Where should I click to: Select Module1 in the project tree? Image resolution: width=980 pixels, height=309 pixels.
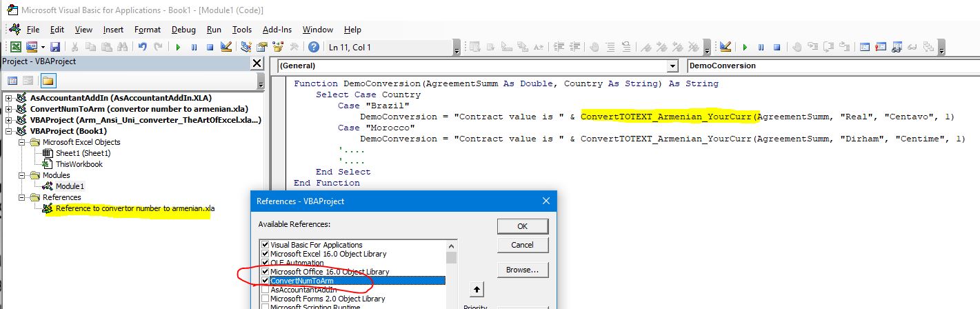click(x=70, y=186)
